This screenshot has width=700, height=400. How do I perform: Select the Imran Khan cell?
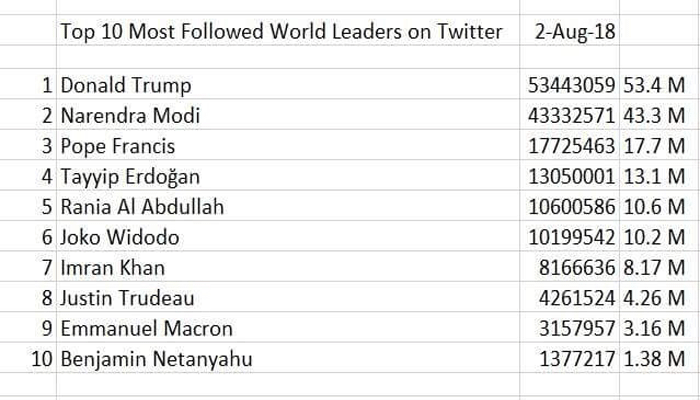click(x=112, y=267)
